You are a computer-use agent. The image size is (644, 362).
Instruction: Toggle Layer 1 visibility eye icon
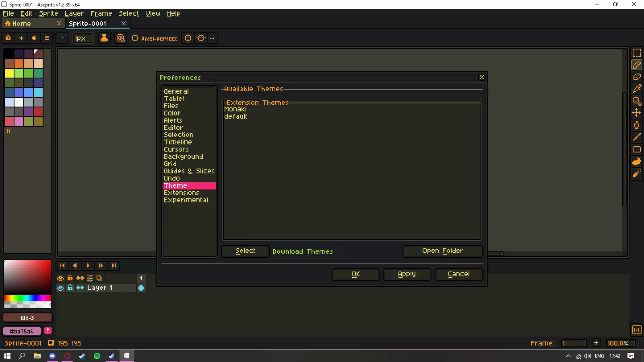(x=60, y=288)
